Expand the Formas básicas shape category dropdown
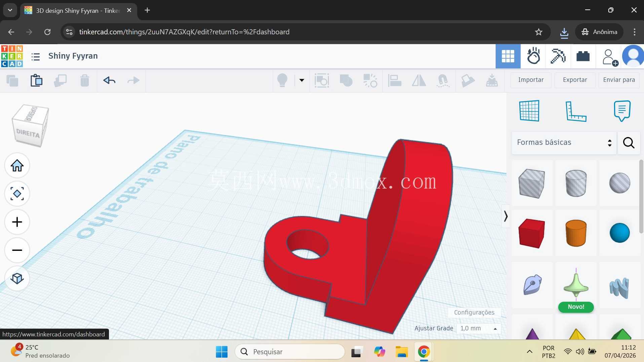 [x=564, y=143]
